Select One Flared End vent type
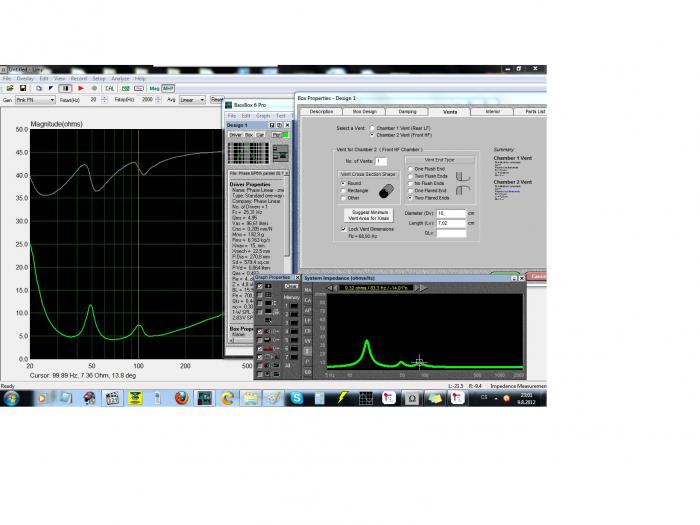The image size is (700, 525). (x=410, y=191)
